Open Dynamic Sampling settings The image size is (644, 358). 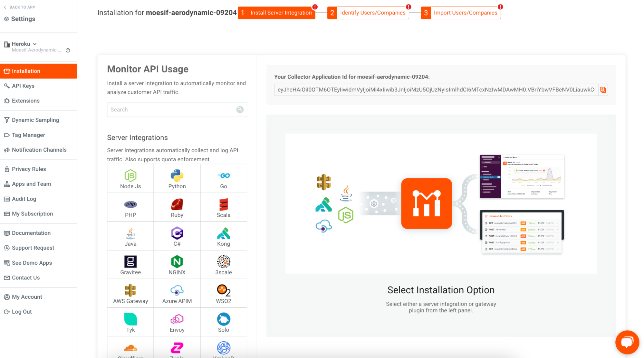35,120
